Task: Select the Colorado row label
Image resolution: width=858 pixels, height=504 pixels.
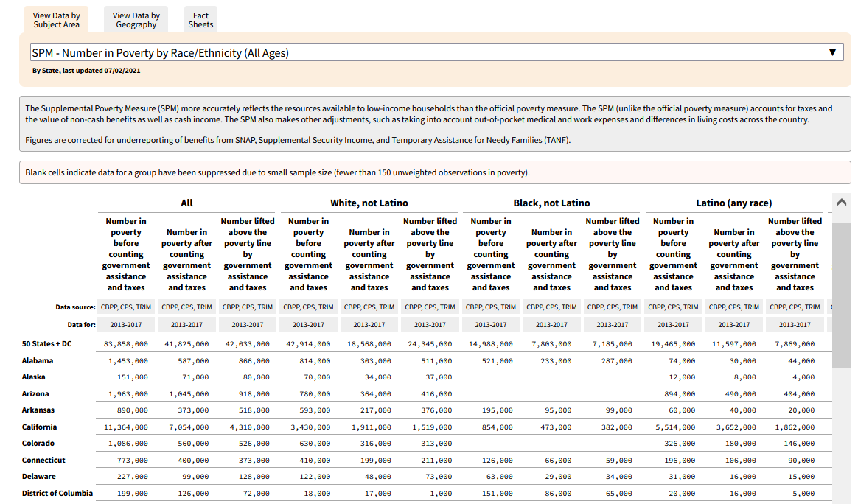Action: coord(38,444)
